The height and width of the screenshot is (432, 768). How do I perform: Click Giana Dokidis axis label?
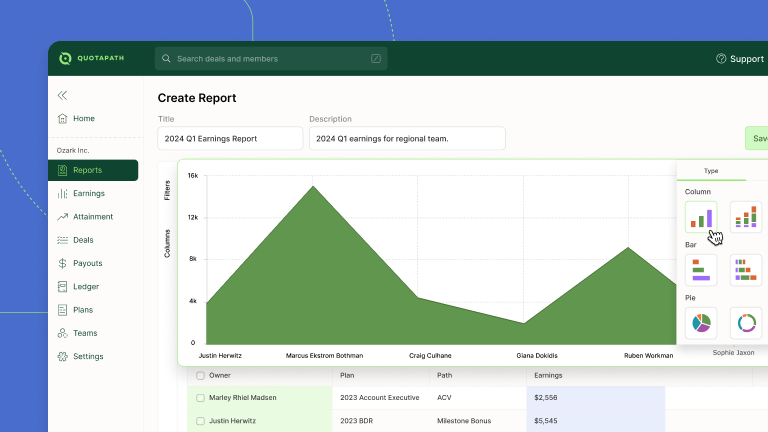point(537,356)
